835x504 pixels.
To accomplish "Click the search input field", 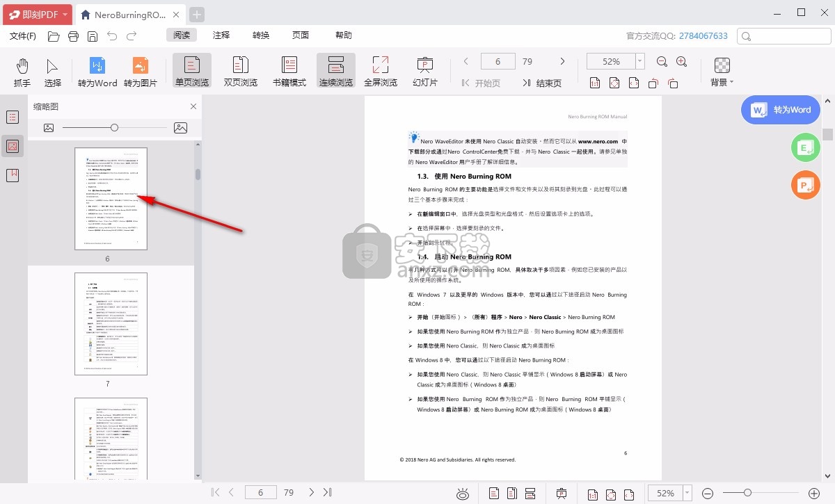I will click(784, 36).
